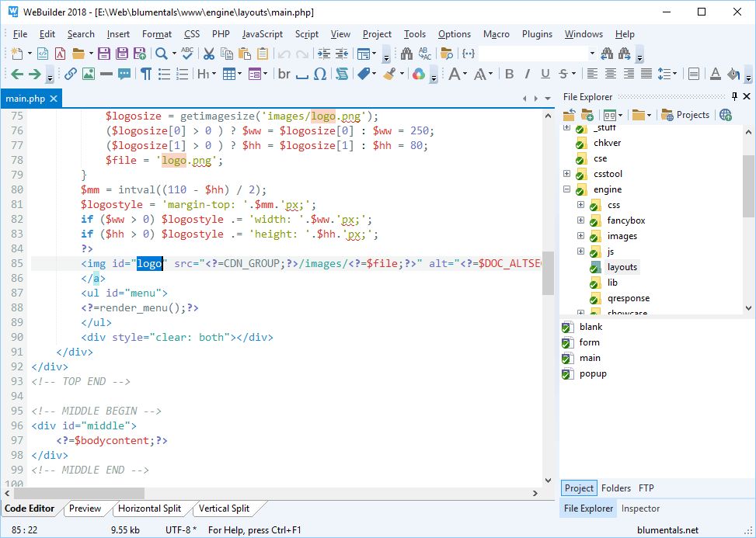
Task: Open the New document dropdown arrow
Action: click(x=30, y=54)
